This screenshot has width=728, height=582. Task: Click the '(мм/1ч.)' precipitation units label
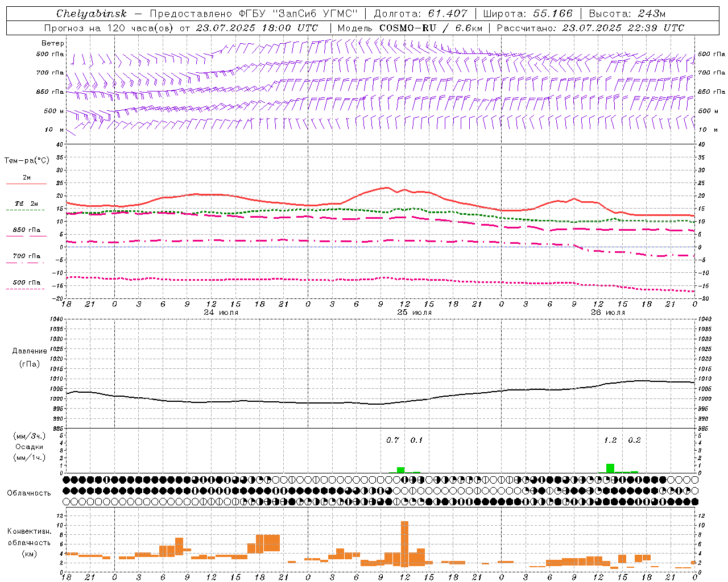point(30,458)
